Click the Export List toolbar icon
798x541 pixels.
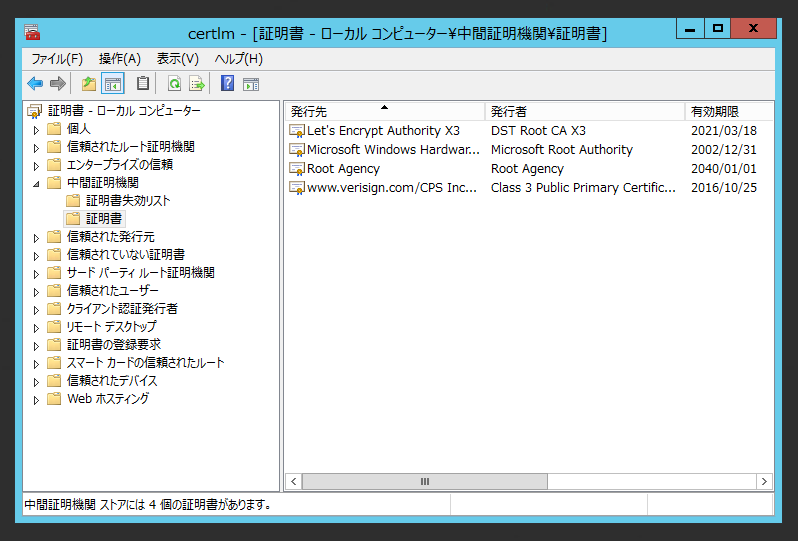coord(197,83)
